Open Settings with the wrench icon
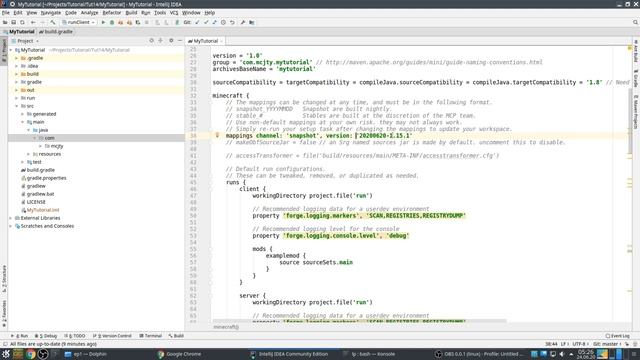This screenshot has height=360, width=640. (x=243, y=22)
